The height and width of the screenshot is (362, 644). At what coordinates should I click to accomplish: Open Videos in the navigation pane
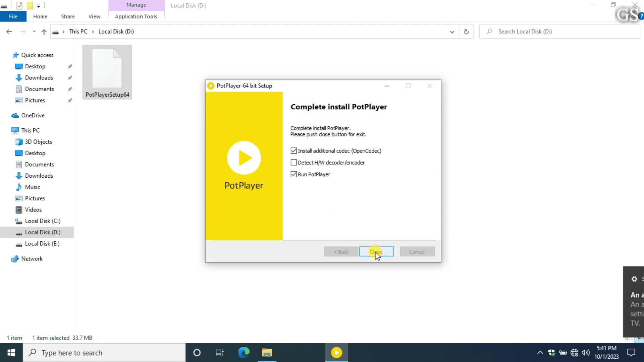(33, 210)
